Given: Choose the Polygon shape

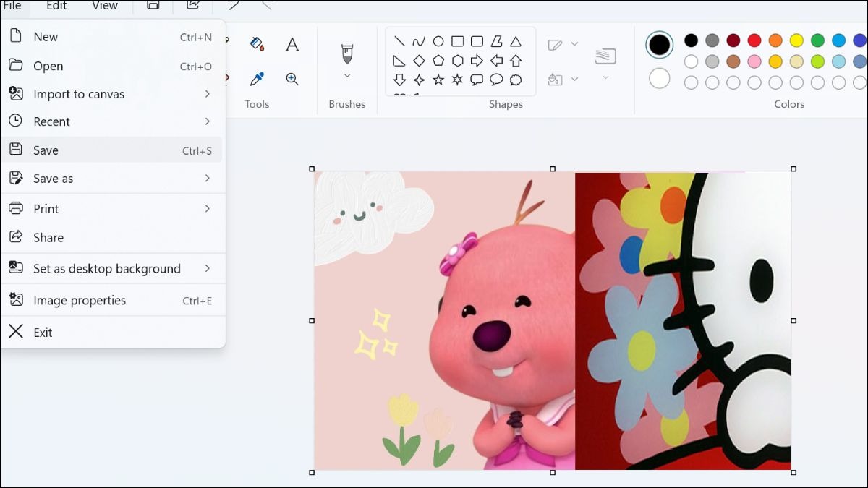Looking at the screenshot, I should click(497, 41).
